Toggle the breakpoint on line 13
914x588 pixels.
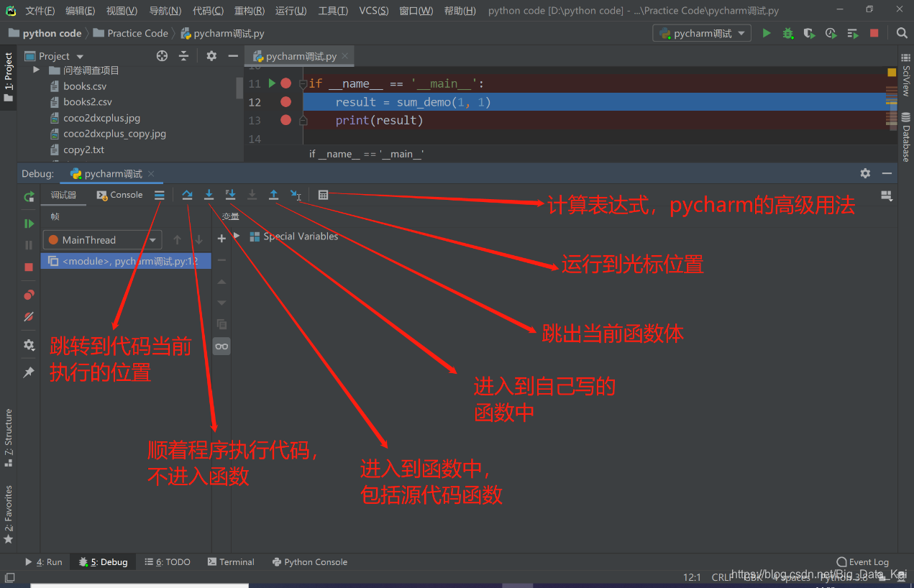(286, 120)
